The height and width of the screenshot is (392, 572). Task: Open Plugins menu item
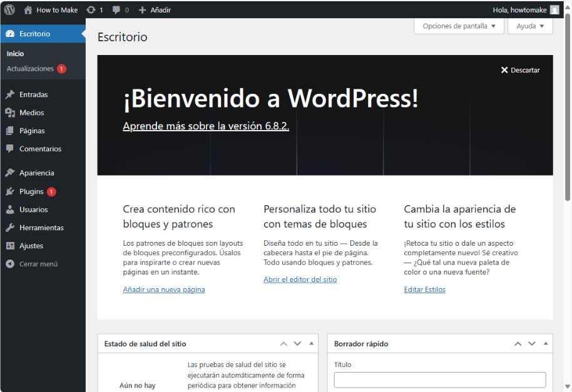pyautogui.click(x=31, y=192)
